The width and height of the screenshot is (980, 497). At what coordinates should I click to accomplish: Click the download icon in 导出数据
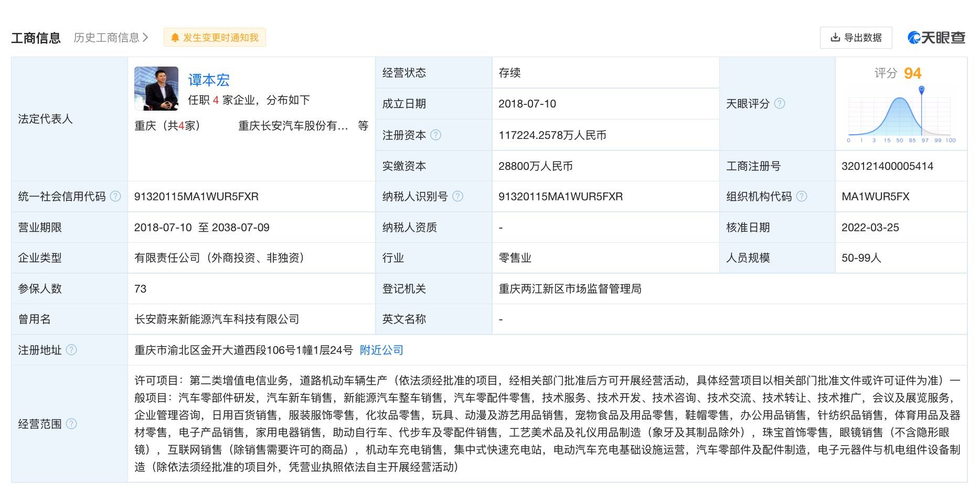click(x=835, y=38)
